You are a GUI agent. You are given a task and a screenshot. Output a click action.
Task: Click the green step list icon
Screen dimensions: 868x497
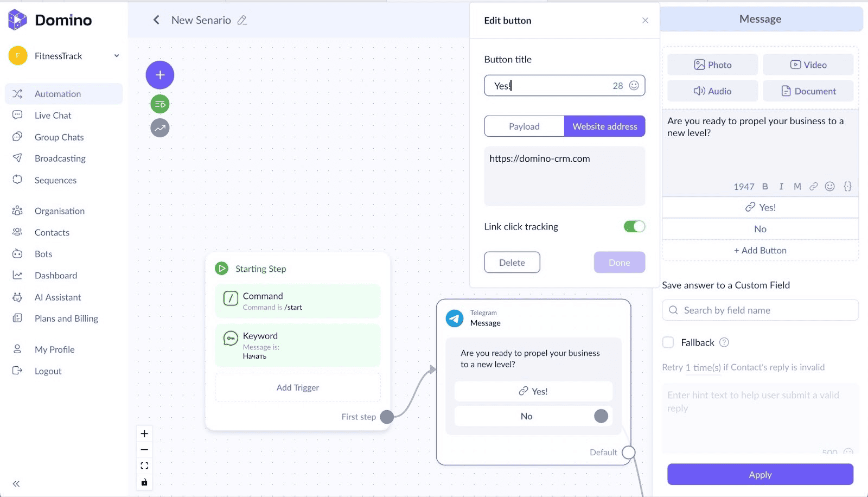coord(160,104)
